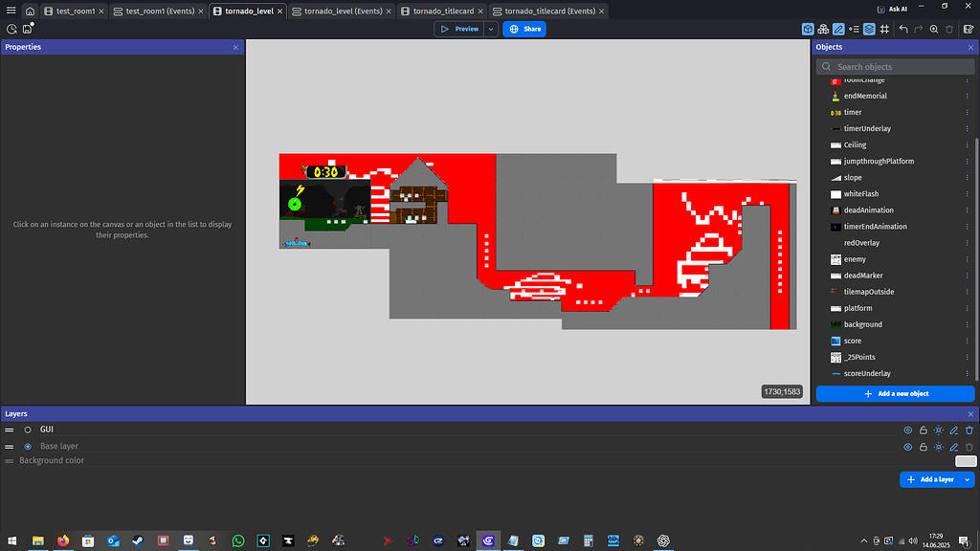Pick the Background color swatch
980x551 pixels.
click(x=966, y=460)
